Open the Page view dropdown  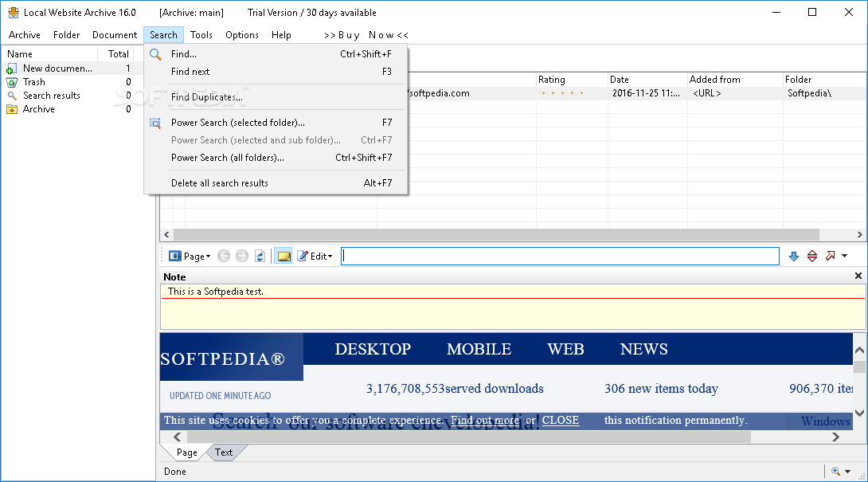190,256
